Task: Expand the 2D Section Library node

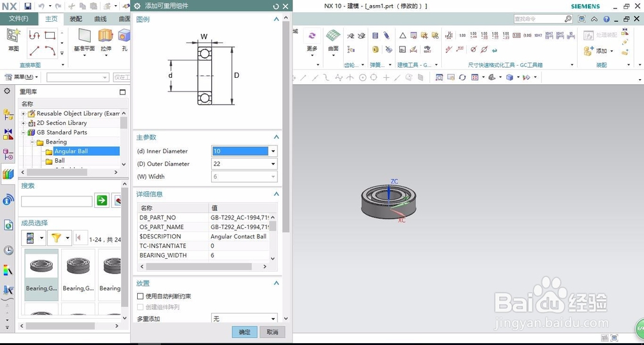Action: [23, 123]
